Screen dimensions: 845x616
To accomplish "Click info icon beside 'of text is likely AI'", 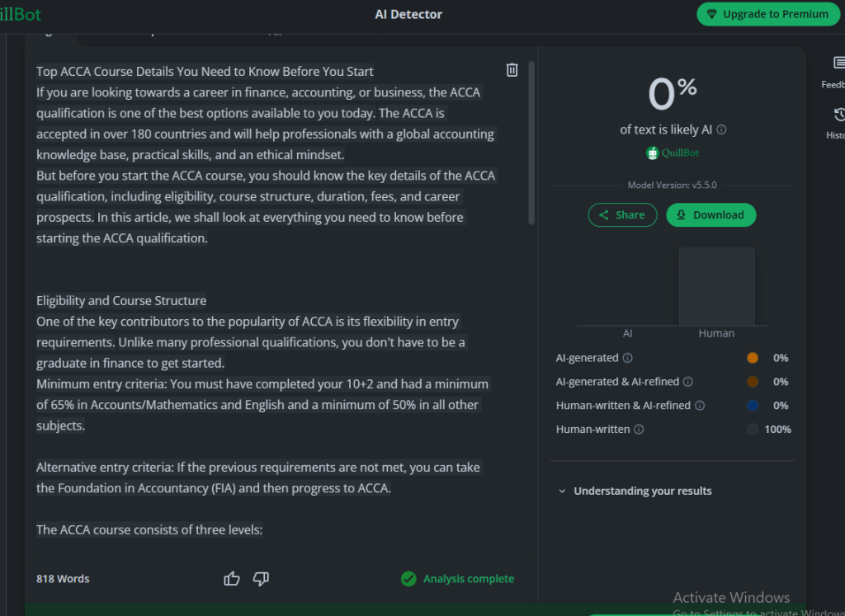I will (x=721, y=130).
